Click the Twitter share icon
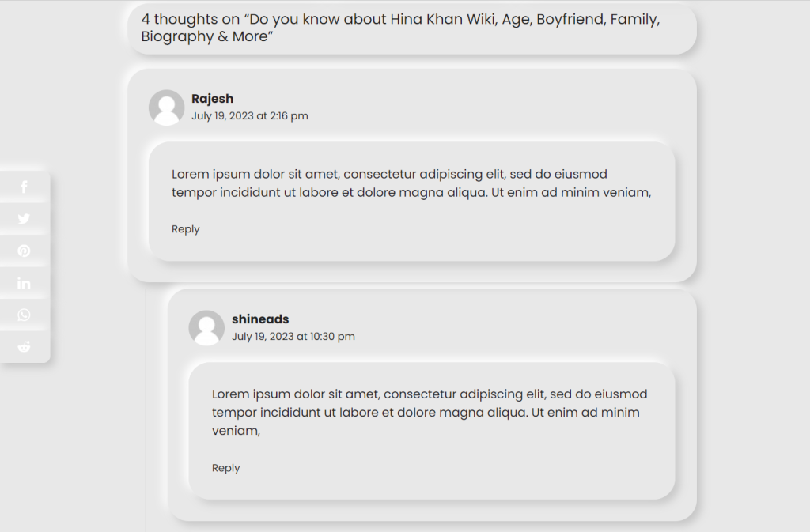The image size is (810, 532). point(24,218)
